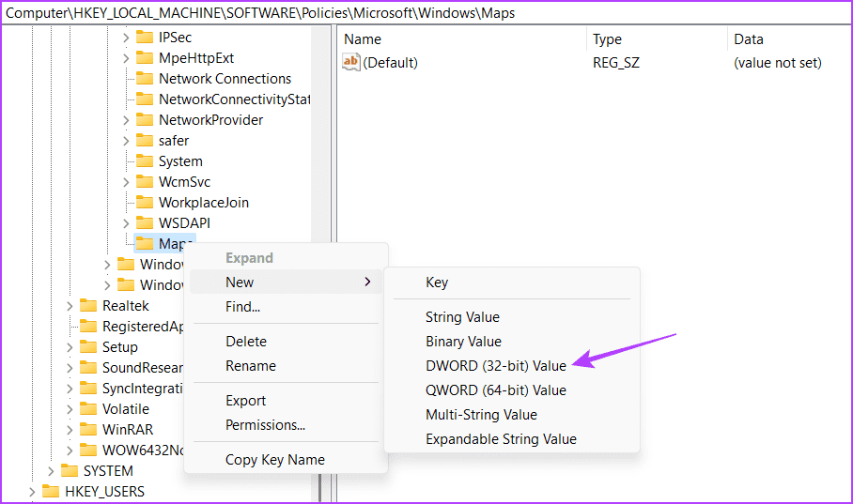The image size is (853, 504).
Task: Click the (Default) string value icon
Action: coord(351,62)
